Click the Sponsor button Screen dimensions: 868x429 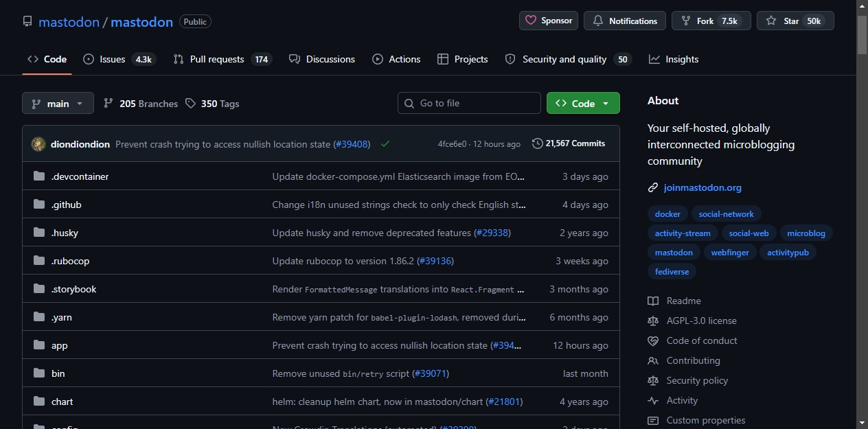(549, 21)
